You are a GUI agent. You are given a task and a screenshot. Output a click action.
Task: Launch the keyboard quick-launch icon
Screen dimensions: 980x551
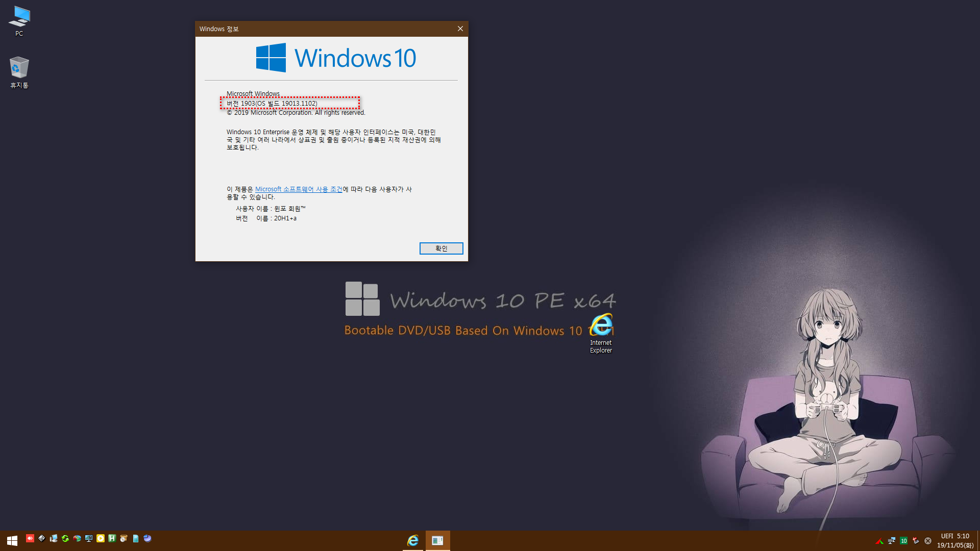click(x=42, y=538)
